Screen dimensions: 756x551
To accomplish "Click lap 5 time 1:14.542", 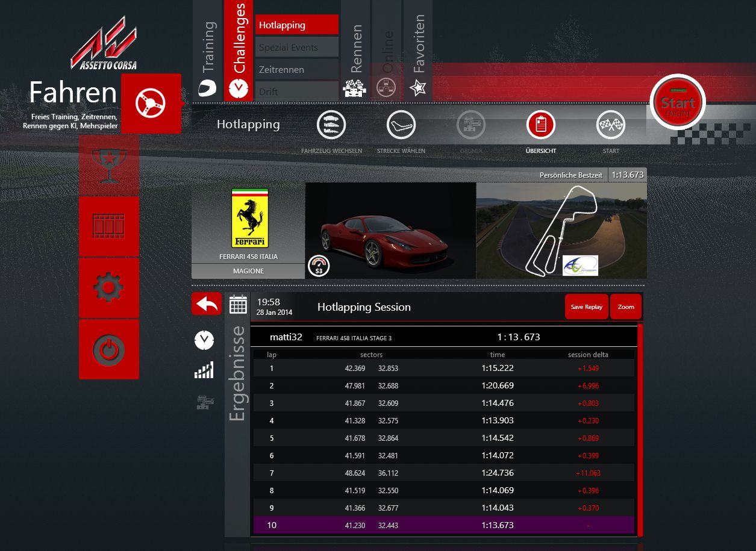I will pyautogui.click(x=498, y=438).
